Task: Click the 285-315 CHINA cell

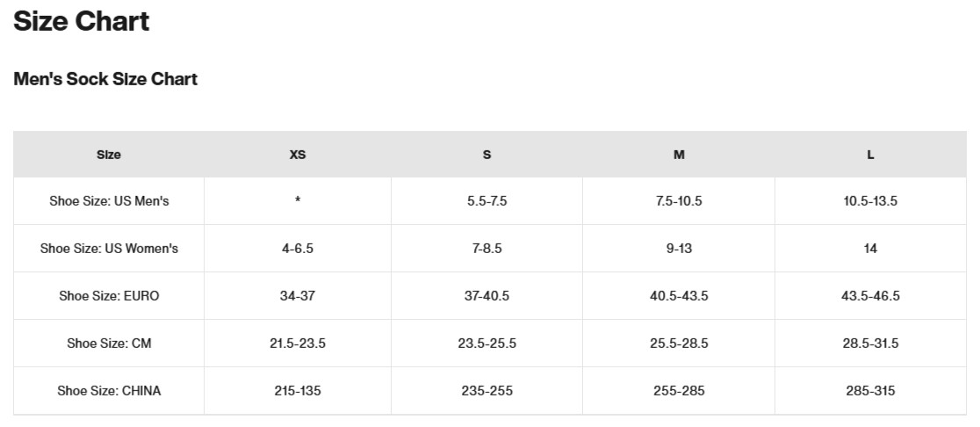Action: click(870, 391)
